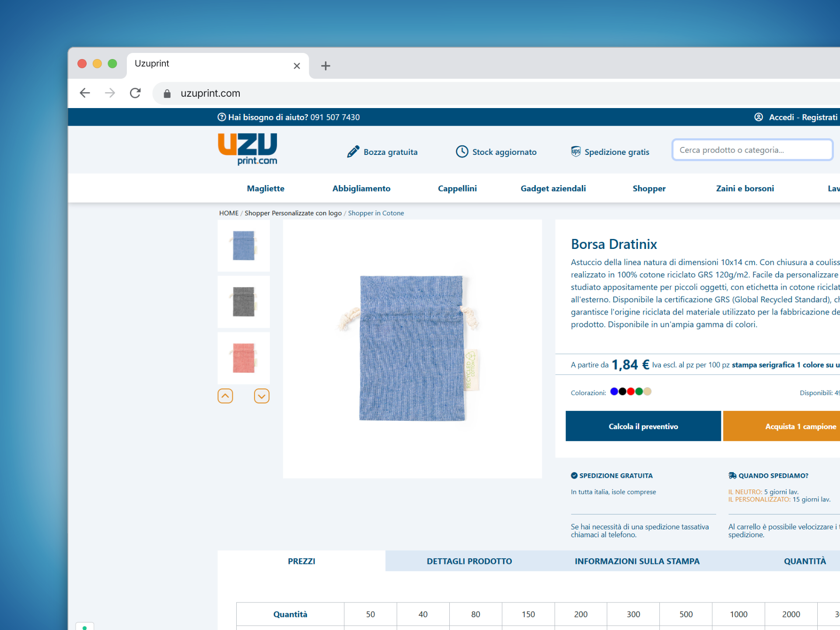The width and height of the screenshot is (840, 630).
Task: Click the 50 quantity cell
Action: pyautogui.click(x=371, y=614)
